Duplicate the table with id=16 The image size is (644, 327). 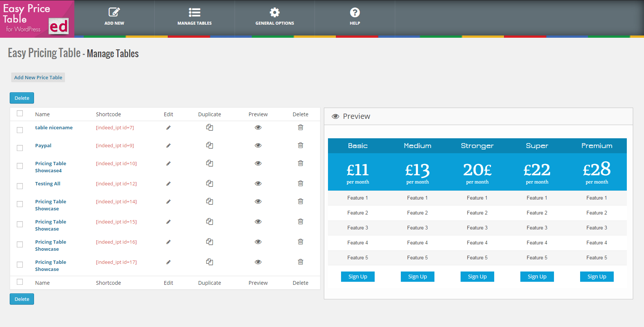[x=210, y=242]
